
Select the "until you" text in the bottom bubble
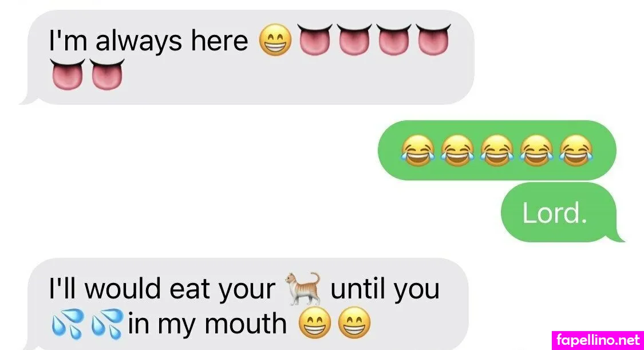[x=385, y=289]
